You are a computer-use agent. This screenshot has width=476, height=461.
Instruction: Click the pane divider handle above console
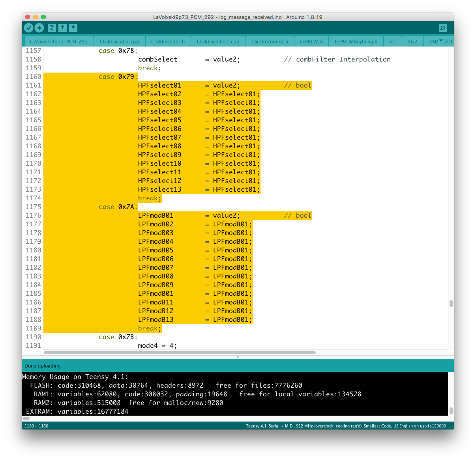(x=238, y=357)
